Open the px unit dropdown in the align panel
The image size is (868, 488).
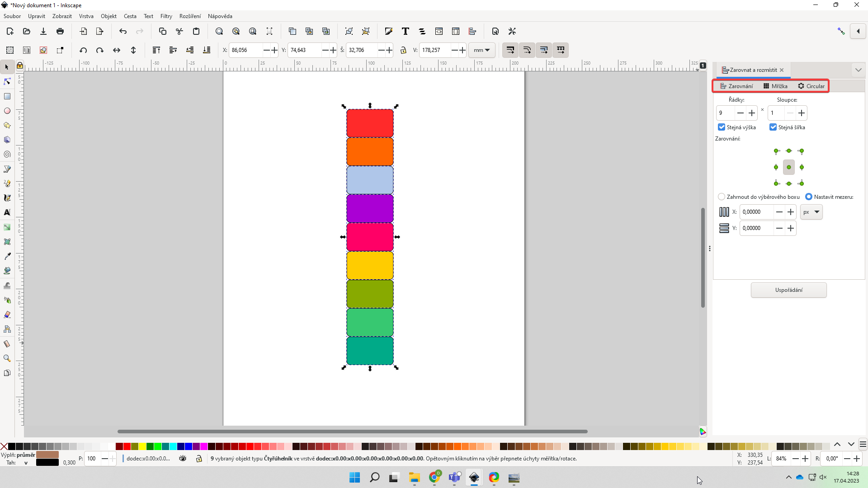[x=811, y=212]
